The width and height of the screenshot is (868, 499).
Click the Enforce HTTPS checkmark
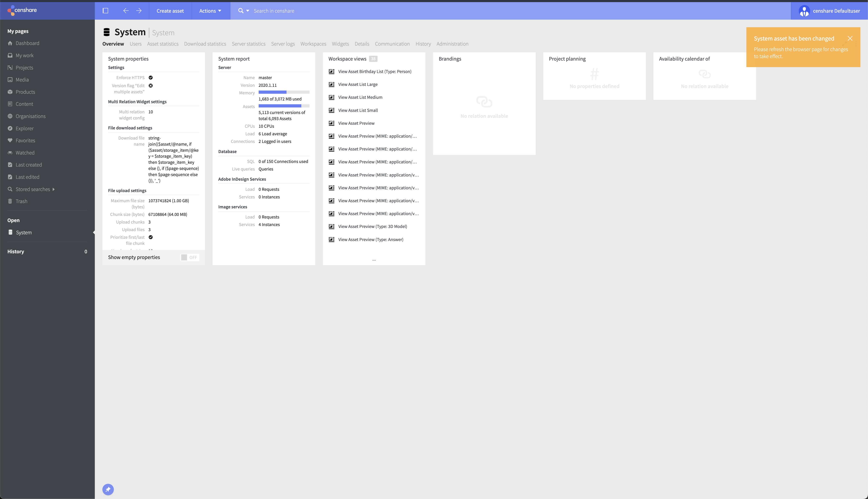151,78
